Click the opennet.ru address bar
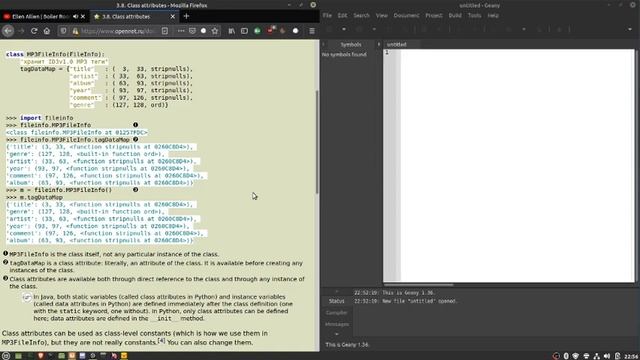 point(118,31)
